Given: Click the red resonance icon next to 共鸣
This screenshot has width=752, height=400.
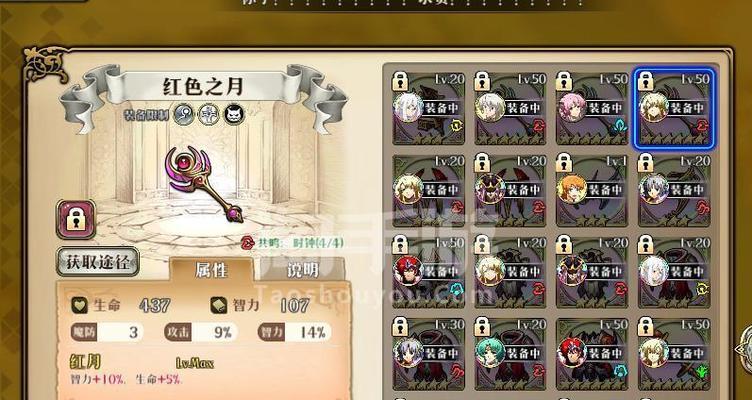Looking at the screenshot, I should click(x=247, y=243).
